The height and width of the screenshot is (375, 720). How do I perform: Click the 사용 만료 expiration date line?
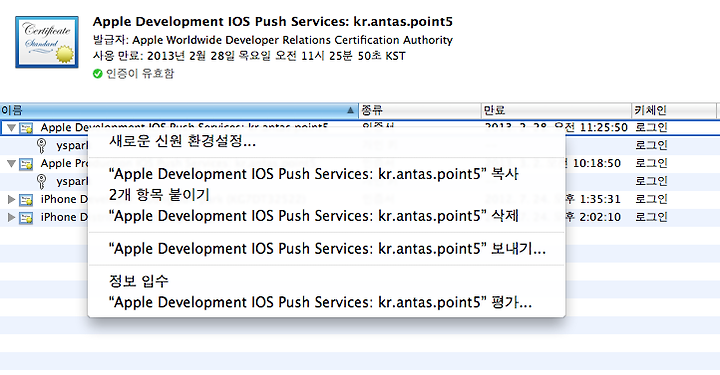(249, 56)
